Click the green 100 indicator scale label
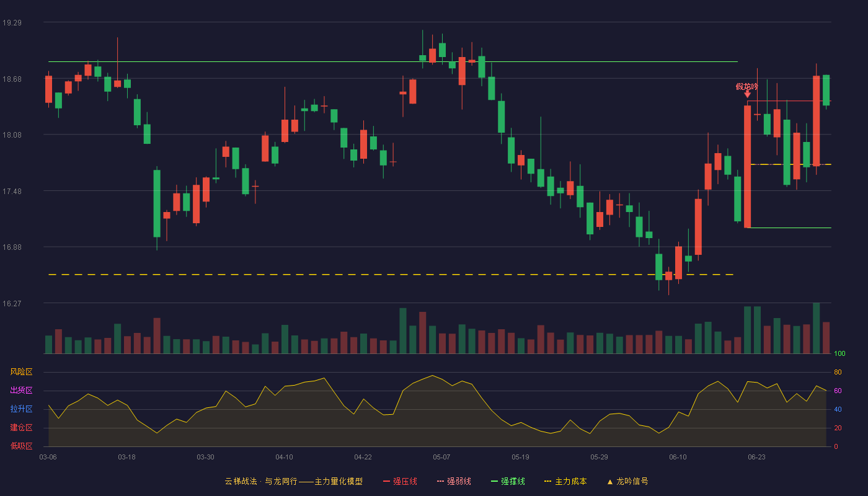 click(x=839, y=354)
